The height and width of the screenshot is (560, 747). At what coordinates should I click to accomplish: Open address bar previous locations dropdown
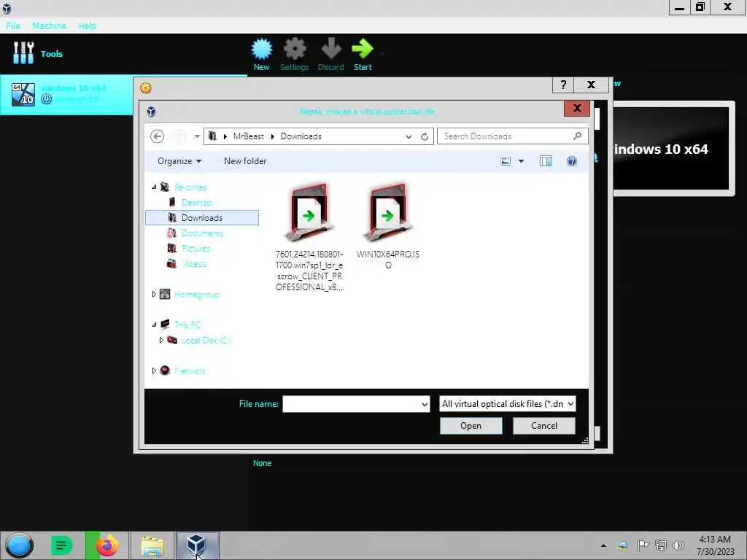(x=409, y=136)
